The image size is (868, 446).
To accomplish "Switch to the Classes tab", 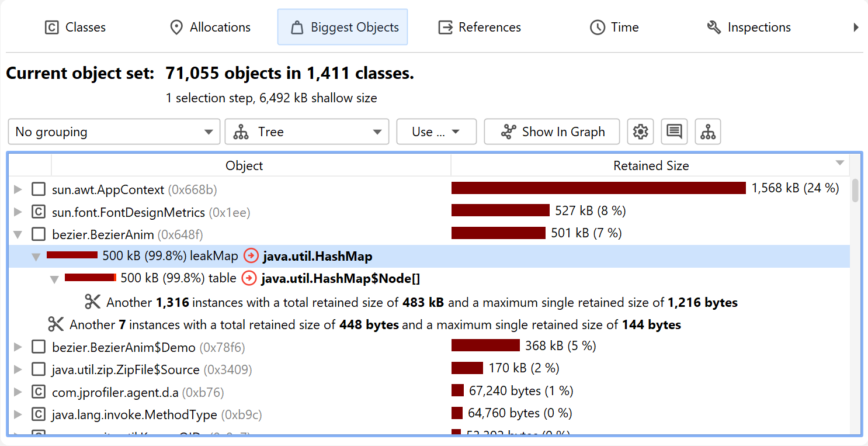I will point(75,27).
